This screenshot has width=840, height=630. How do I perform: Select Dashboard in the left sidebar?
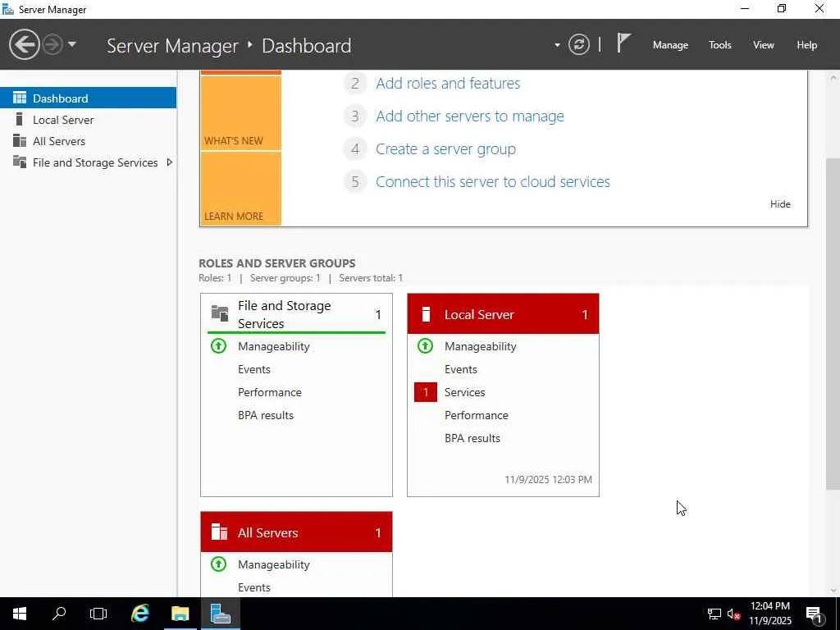(x=88, y=98)
